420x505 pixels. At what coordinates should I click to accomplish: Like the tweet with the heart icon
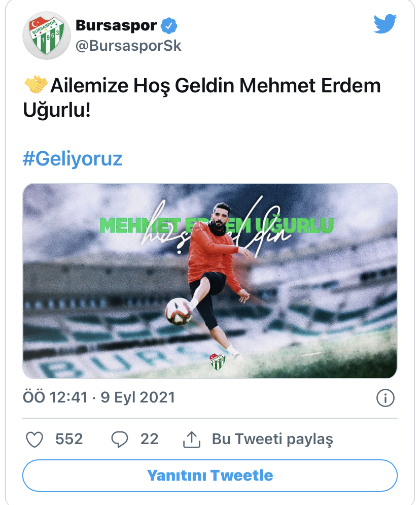[x=34, y=440]
